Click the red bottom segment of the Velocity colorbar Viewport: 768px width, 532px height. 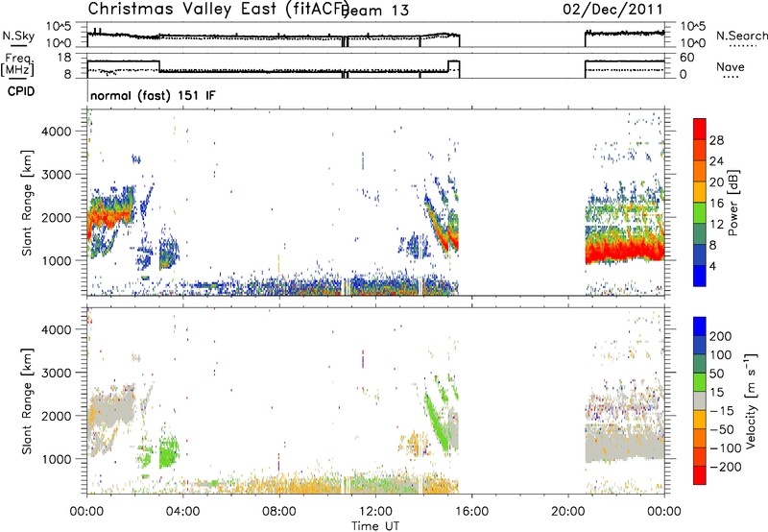coord(700,475)
